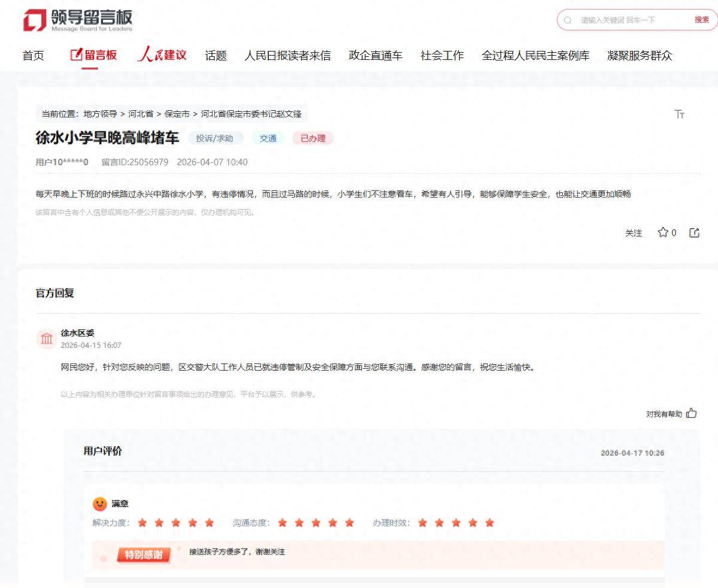Click the fifth 办理时效 star
718x588 pixels.
click(x=489, y=523)
